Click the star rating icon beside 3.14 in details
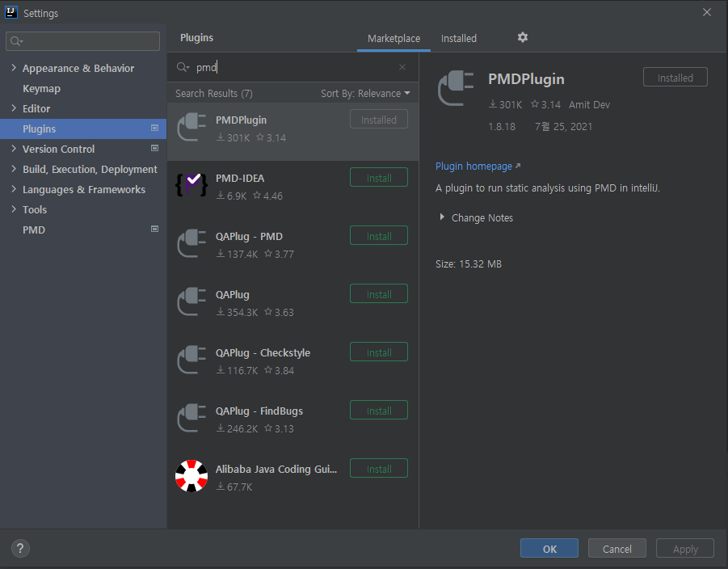 535,104
